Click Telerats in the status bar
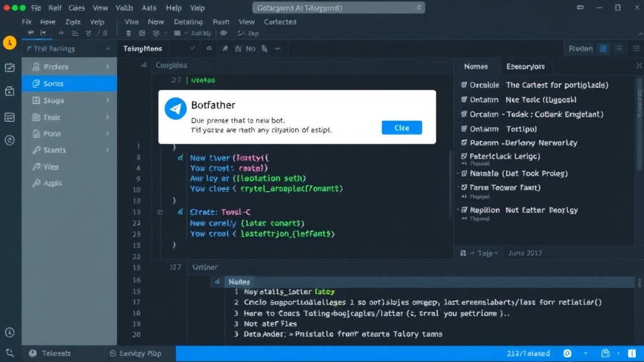The width and height of the screenshot is (644, 362). click(x=56, y=353)
